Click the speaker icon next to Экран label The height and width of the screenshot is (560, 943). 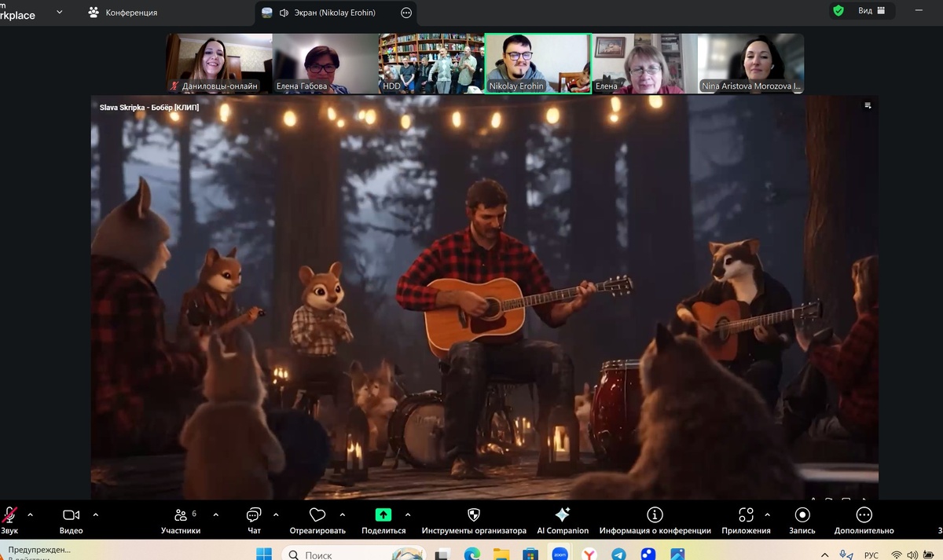(x=284, y=13)
